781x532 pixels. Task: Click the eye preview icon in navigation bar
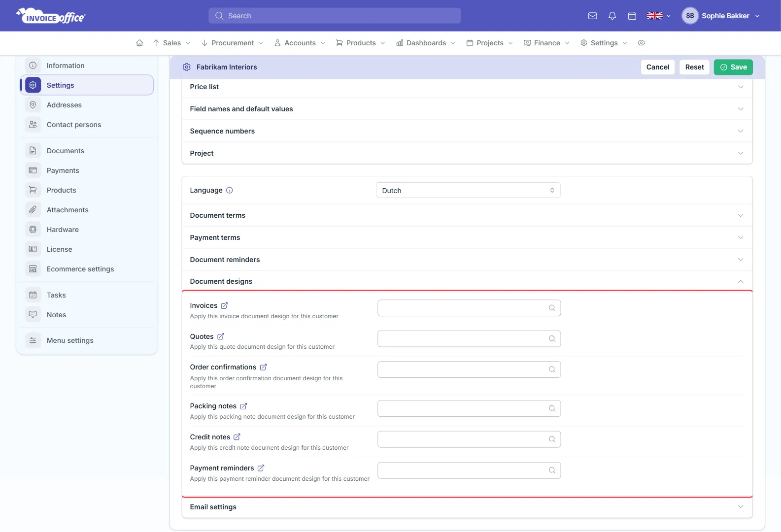641,43
